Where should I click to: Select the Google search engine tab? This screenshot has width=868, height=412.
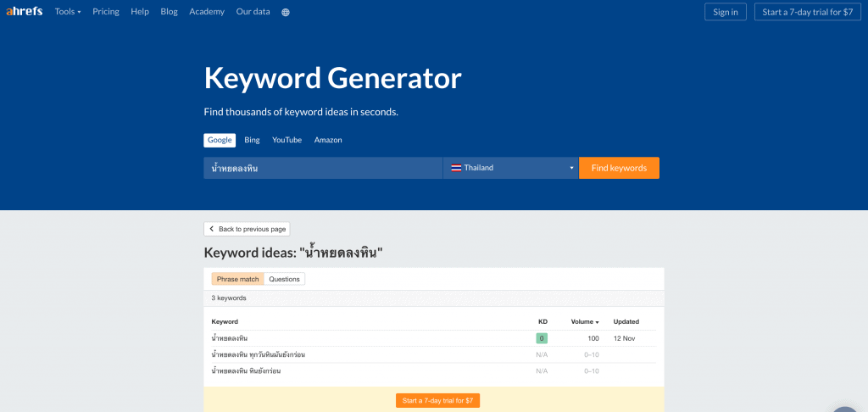(x=220, y=140)
